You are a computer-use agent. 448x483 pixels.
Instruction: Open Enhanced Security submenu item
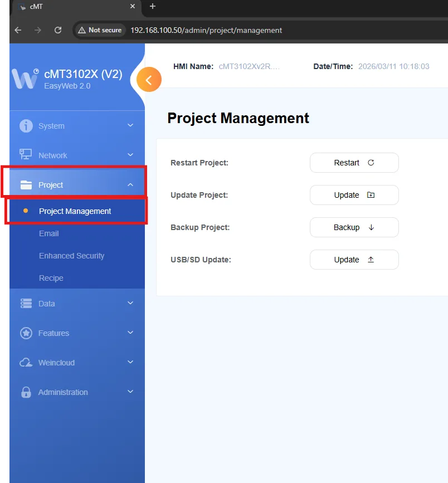[77, 256]
